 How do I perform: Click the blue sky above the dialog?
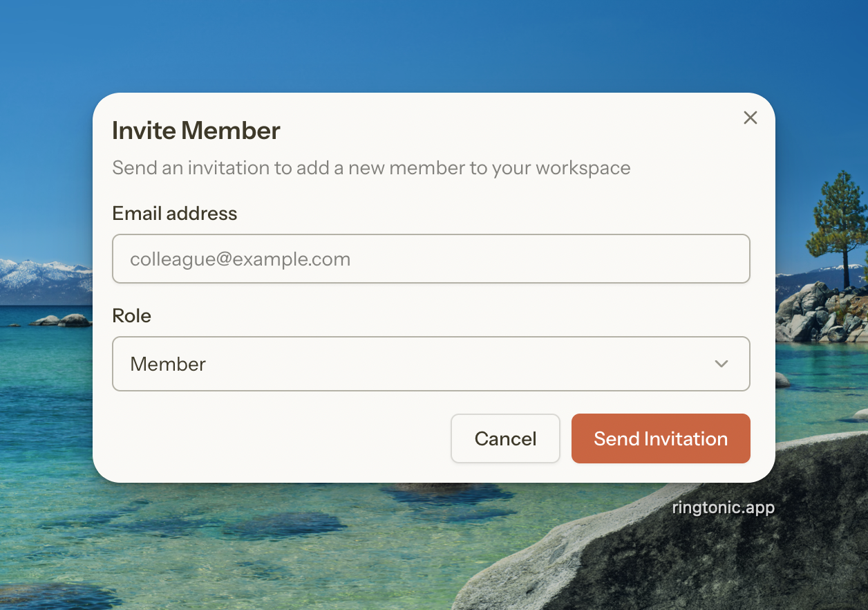point(415,41)
